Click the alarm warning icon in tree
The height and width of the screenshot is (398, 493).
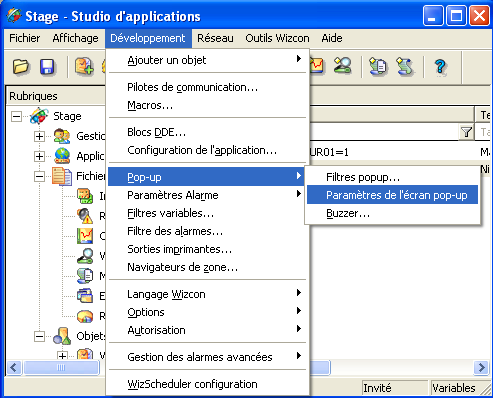85,216
